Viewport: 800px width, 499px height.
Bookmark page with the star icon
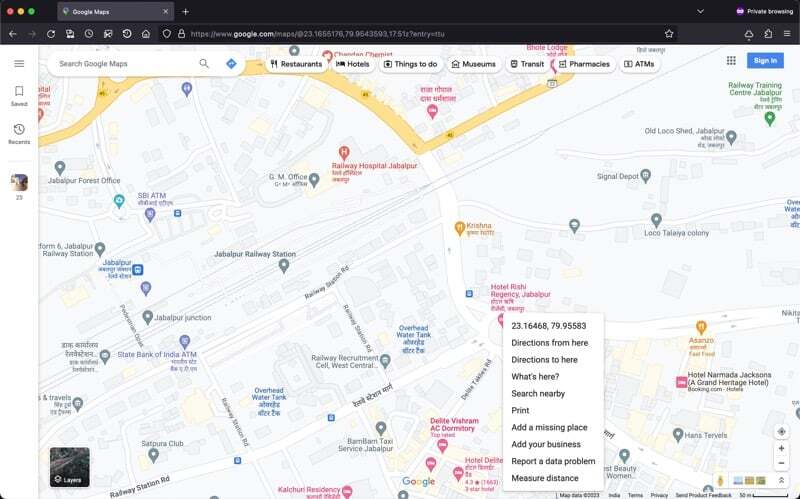point(669,34)
